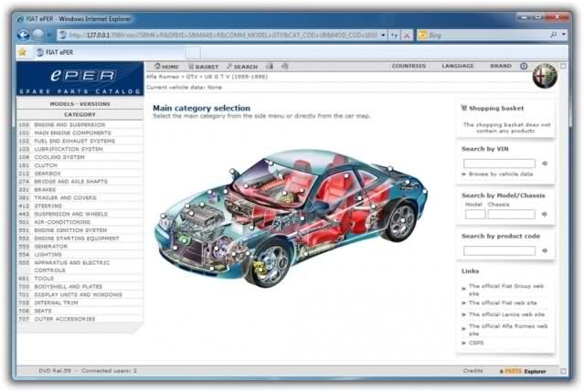Click the info icon next to BRAND
Image resolution: width=584 pixels, height=392 pixels.
524,66
